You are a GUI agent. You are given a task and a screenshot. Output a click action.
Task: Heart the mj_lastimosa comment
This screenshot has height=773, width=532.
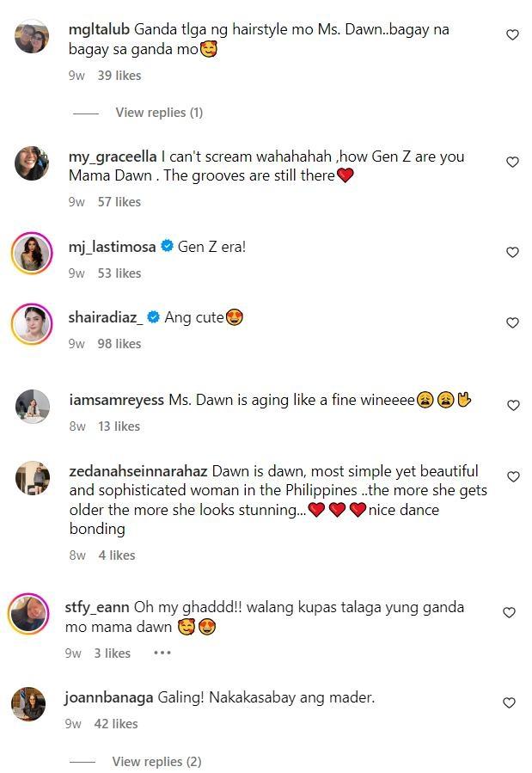click(x=512, y=252)
